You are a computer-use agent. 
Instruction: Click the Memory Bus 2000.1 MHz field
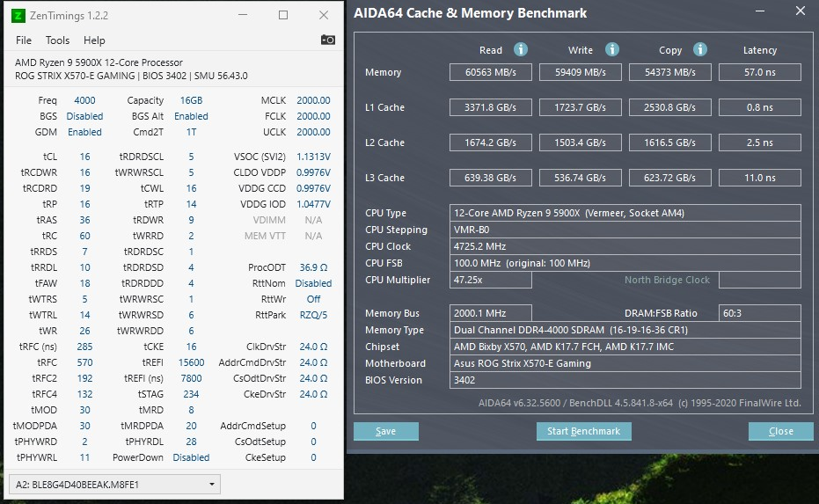491,313
